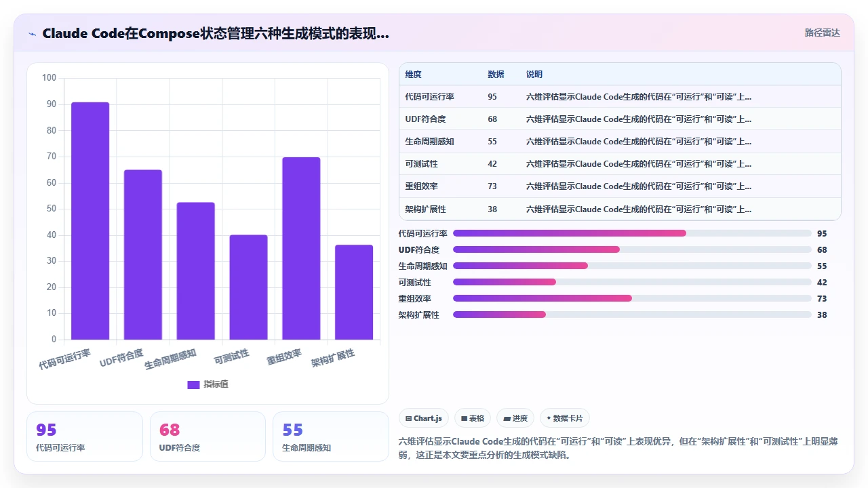Click the 重组效率 x-axis label
Viewport: 868px width, 488px height.
pyautogui.click(x=284, y=357)
